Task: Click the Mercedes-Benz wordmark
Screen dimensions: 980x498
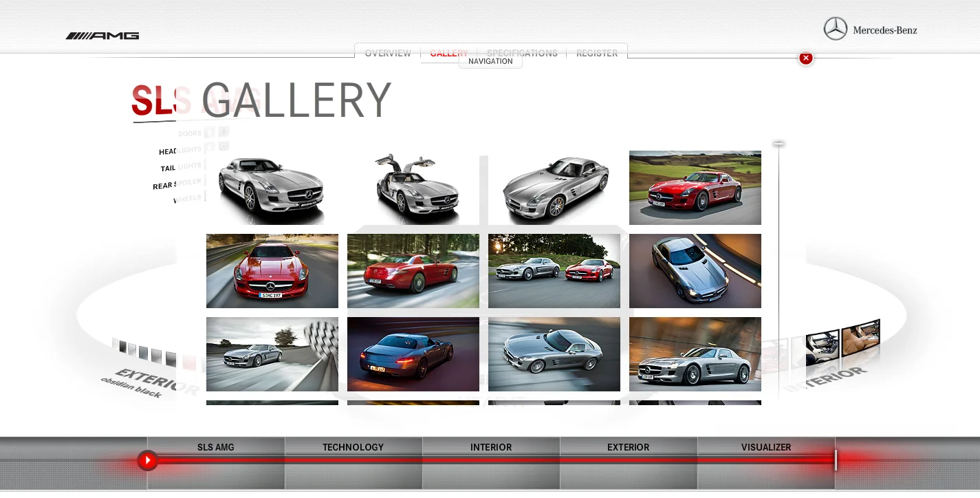Action: [885, 30]
